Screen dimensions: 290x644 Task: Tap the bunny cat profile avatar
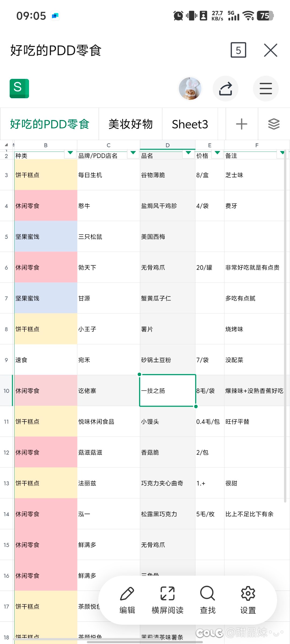click(x=190, y=89)
